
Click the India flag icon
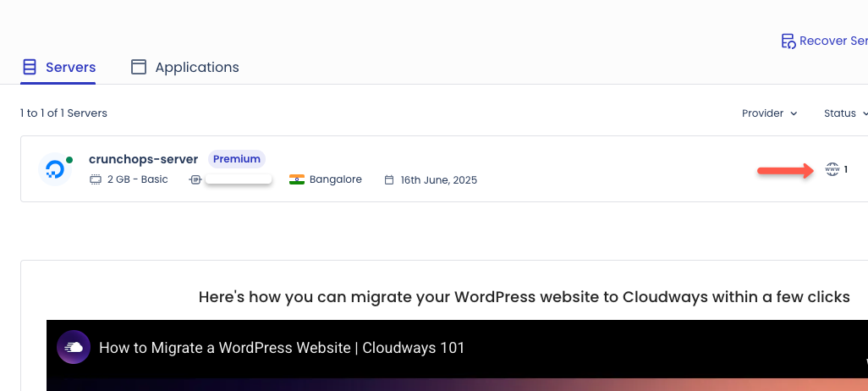[x=297, y=179]
